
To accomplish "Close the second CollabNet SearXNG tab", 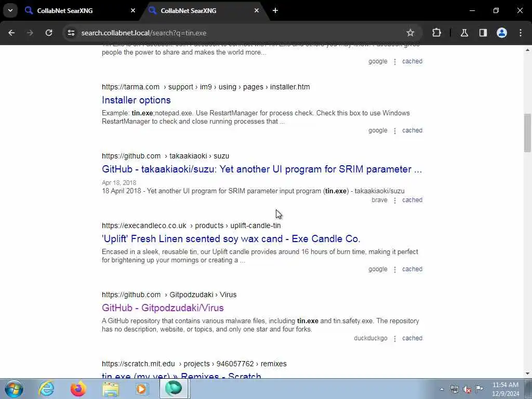I will 257,10.
